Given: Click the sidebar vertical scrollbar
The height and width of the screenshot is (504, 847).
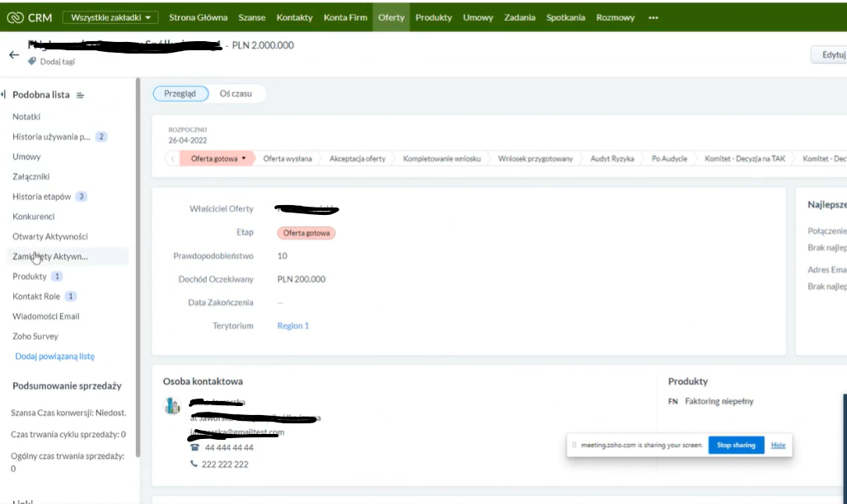Looking at the screenshot, I should [x=138, y=268].
